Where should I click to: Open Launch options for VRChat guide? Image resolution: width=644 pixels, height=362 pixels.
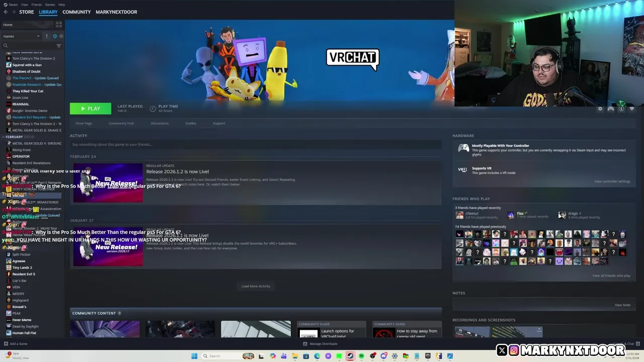click(332, 329)
